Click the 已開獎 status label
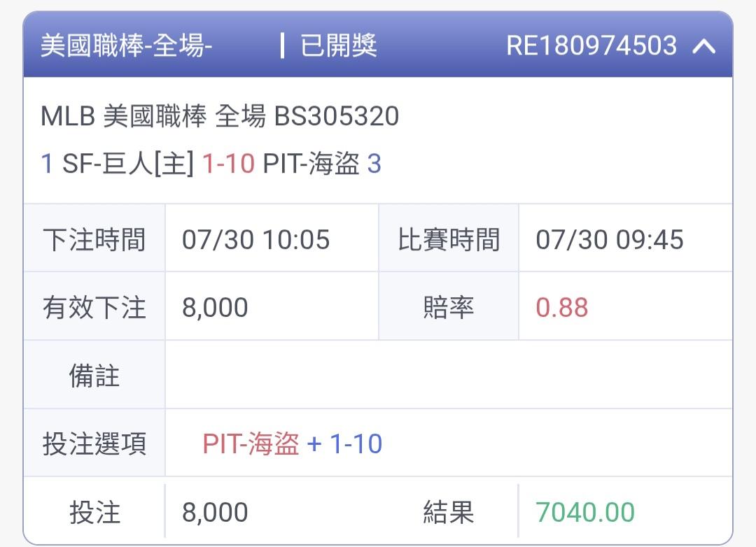The height and width of the screenshot is (547, 756). [339, 45]
